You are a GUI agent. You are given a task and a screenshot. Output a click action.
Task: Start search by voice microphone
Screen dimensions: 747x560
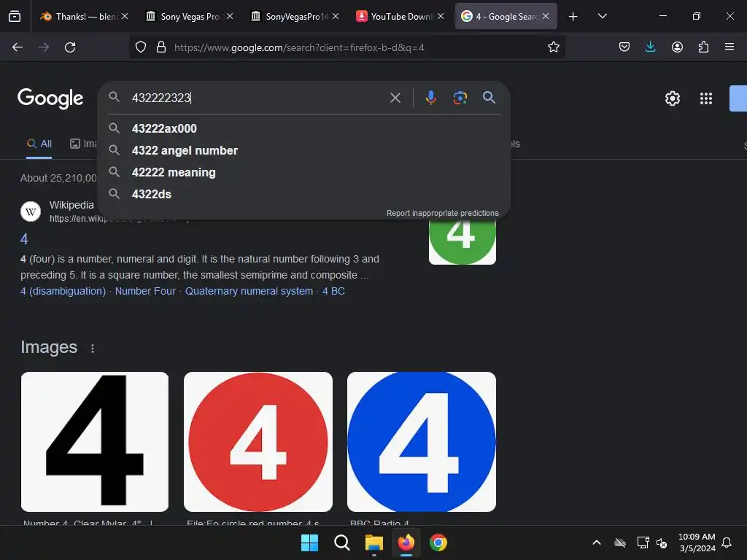pyautogui.click(x=430, y=98)
